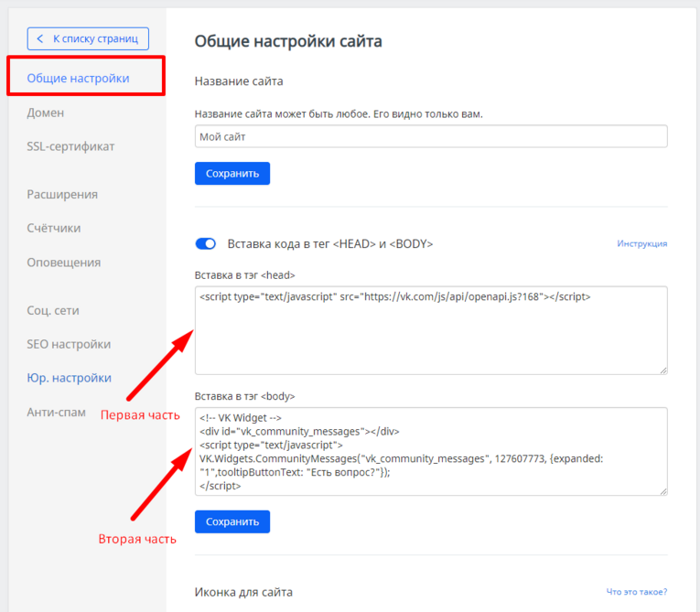Open 'Общие настройки' sidebar section
This screenshot has width=700, height=612.
(78, 79)
